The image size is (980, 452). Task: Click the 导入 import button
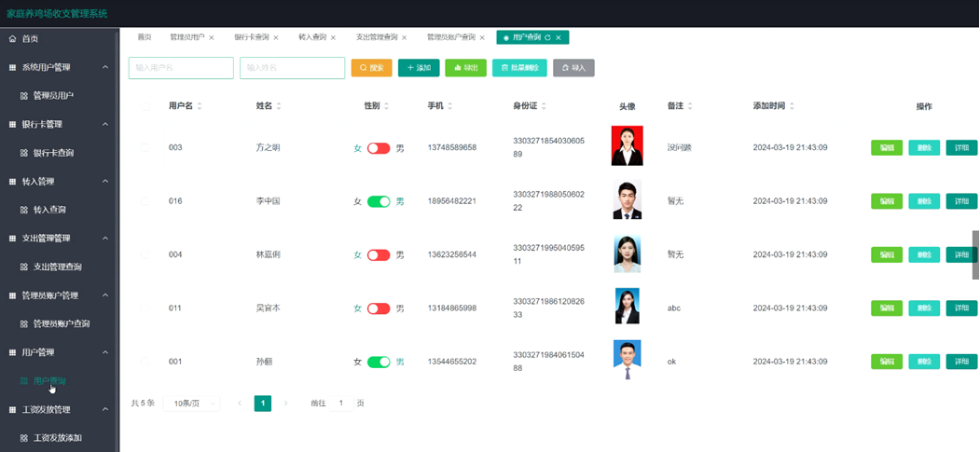pyautogui.click(x=573, y=68)
